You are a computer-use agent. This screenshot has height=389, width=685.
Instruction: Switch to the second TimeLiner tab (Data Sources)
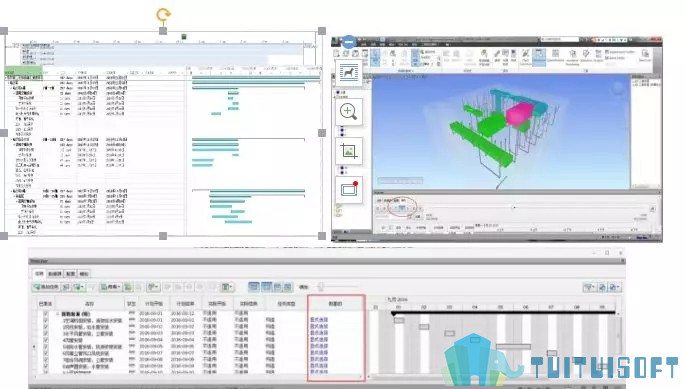[x=55, y=274]
